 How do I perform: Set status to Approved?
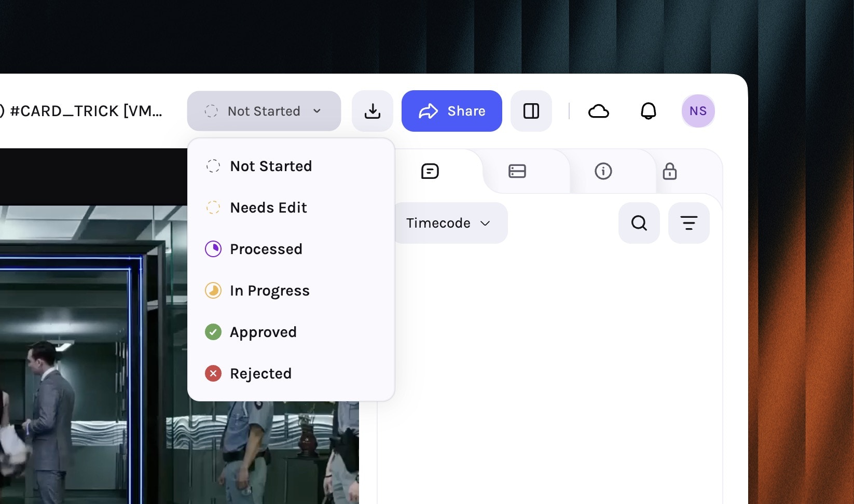[291, 332]
